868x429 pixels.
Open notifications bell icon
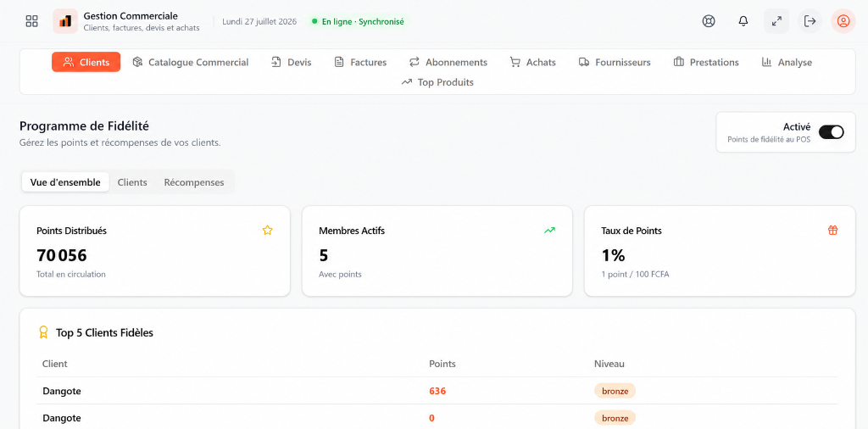(x=743, y=21)
